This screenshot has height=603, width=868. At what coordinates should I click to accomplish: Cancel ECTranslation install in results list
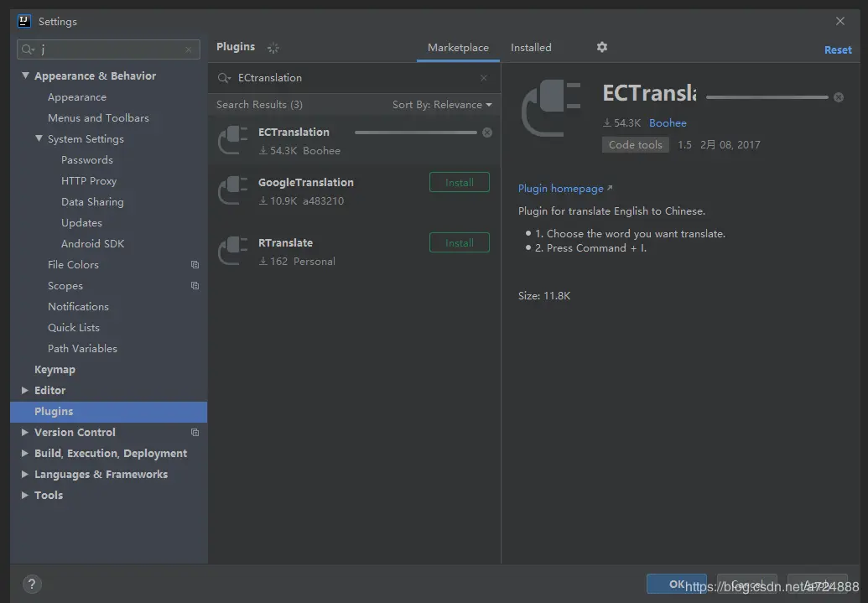pyautogui.click(x=487, y=133)
